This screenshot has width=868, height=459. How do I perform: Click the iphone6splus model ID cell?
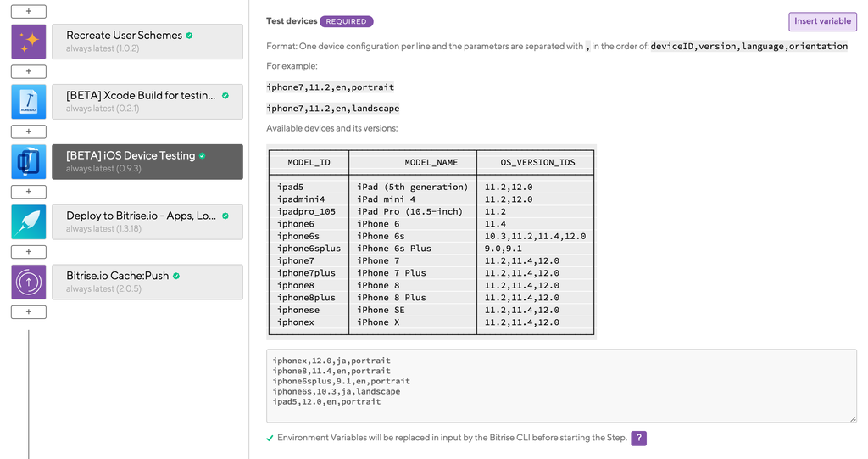click(x=309, y=249)
